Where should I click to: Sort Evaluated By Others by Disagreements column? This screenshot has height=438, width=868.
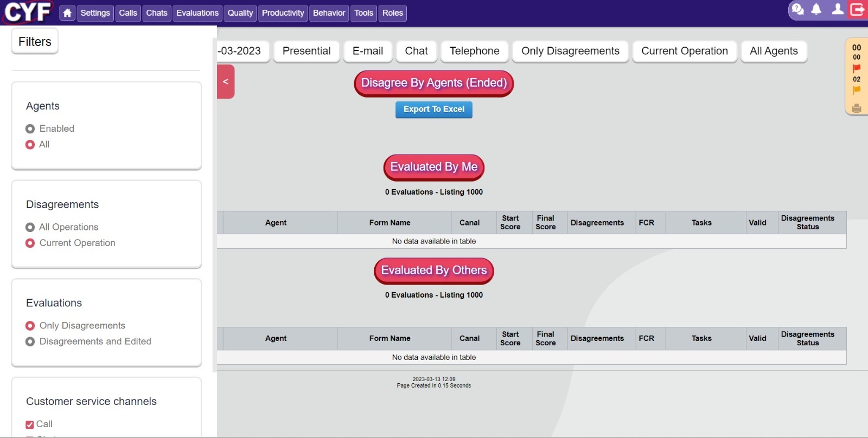601,339
